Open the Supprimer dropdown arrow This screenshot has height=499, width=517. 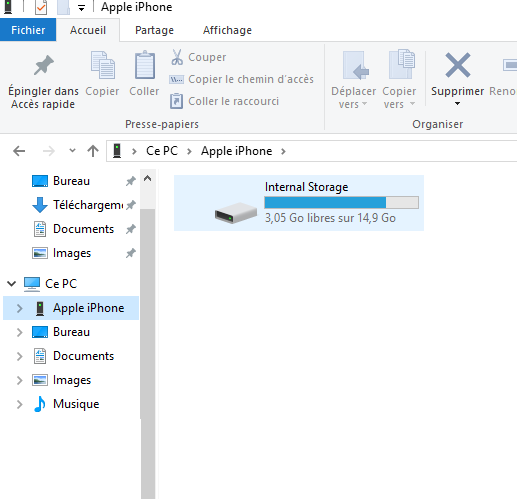[x=457, y=104]
